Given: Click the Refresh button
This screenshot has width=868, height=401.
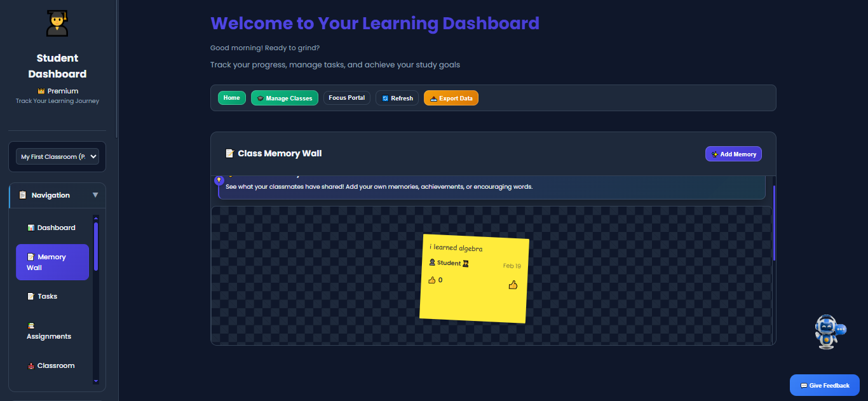Looking at the screenshot, I should pyautogui.click(x=397, y=99).
